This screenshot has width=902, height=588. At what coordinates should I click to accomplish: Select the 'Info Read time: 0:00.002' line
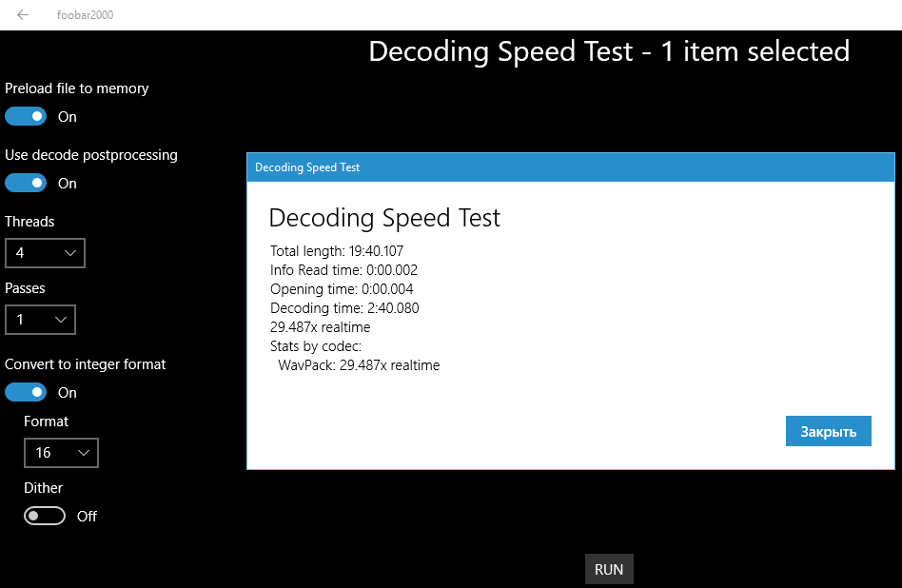coord(343,270)
